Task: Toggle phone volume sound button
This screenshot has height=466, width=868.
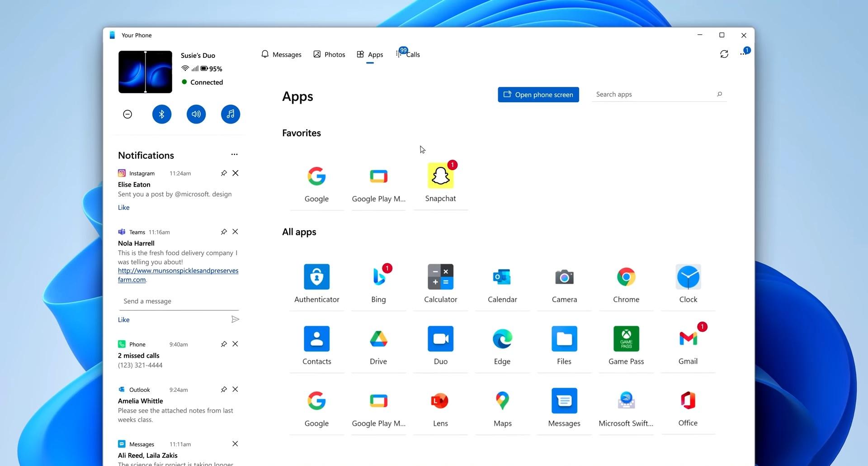Action: (x=196, y=114)
